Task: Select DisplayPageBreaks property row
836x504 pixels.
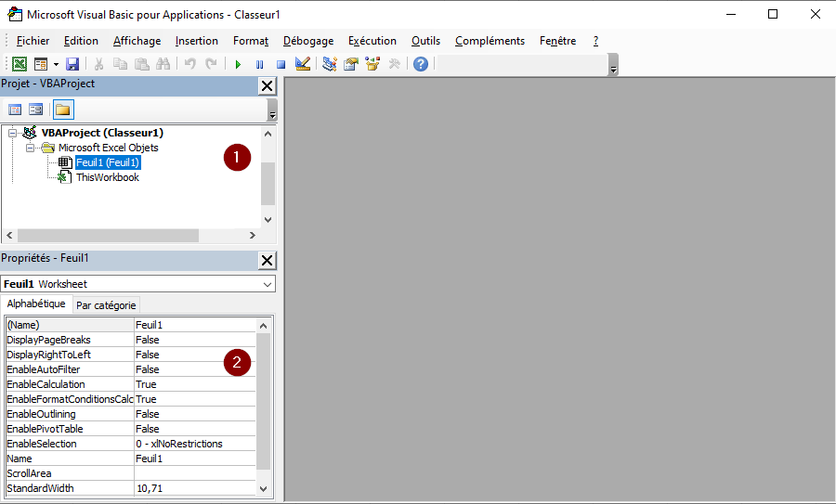Action: [131, 340]
